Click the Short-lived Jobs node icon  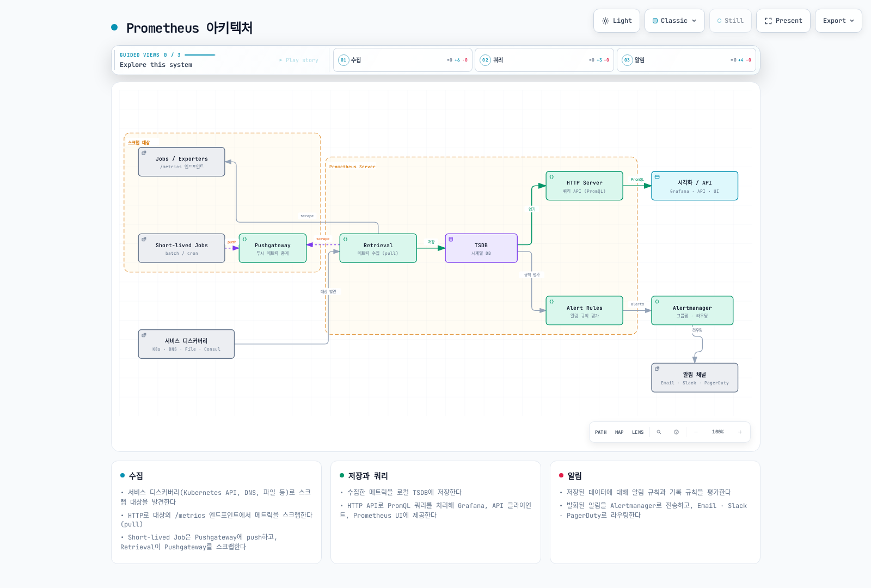144,239
